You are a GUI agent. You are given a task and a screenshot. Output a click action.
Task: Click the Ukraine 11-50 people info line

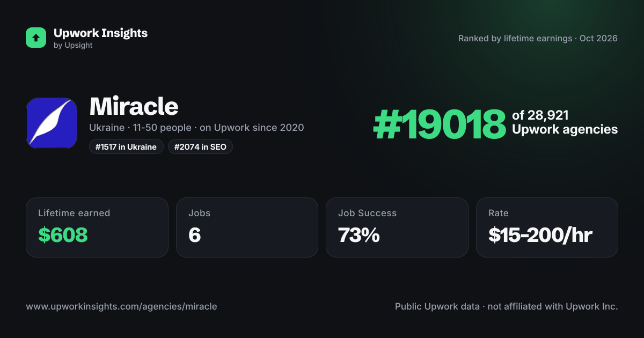(x=196, y=128)
